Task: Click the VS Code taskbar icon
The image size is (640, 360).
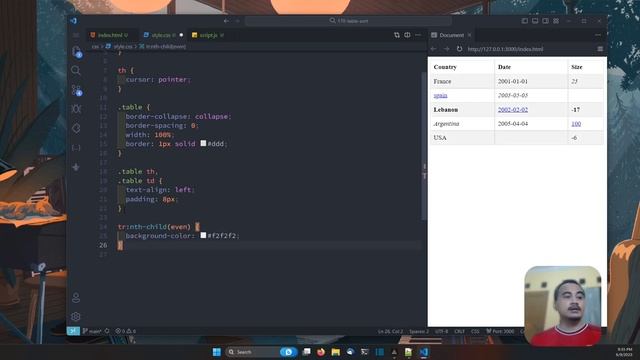Action: pos(424,352)
